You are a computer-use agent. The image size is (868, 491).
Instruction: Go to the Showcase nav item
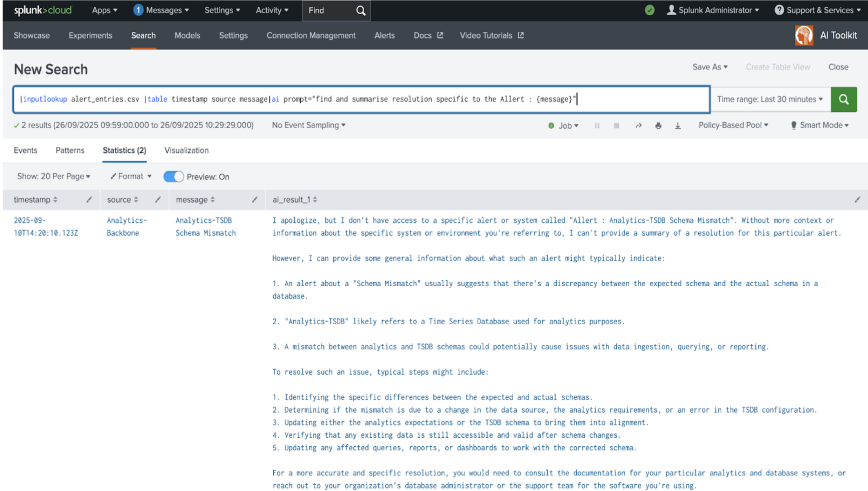click(32, 35)
